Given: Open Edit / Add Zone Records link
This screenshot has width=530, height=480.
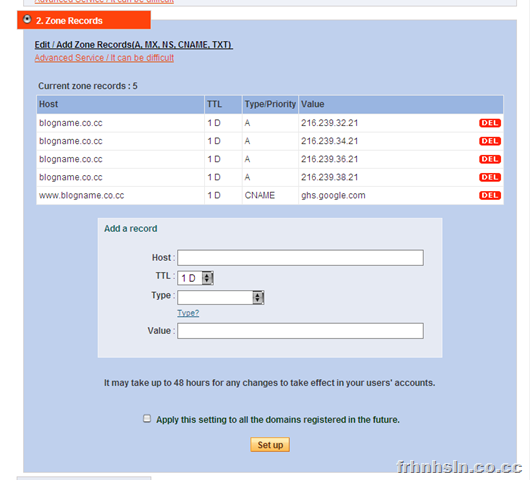Looking at the screenshot, I should tap(134, 45).
